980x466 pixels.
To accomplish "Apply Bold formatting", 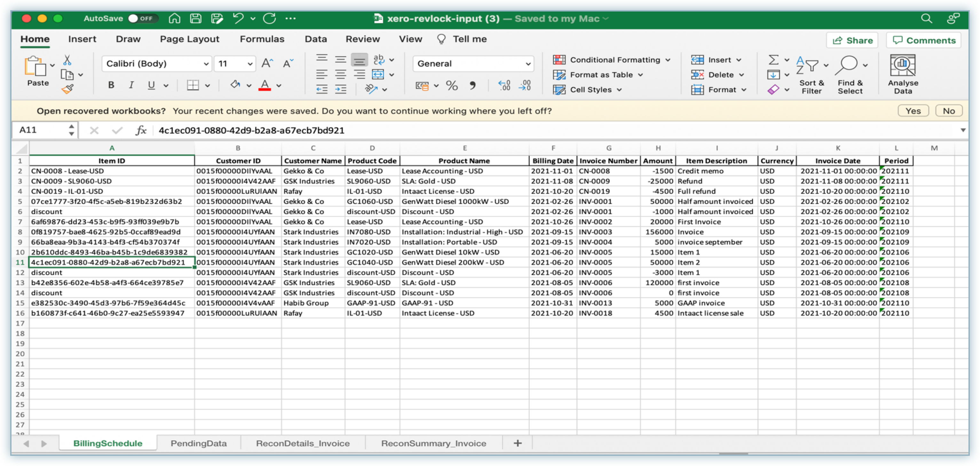I will click(x=111, y=85).
